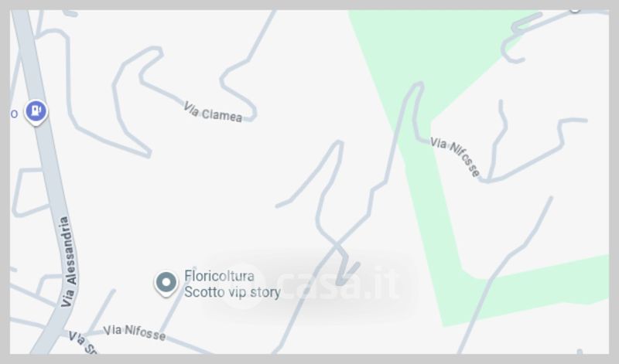619x364 pixels.
Task: Click the arrow-shaped road tip under the watermark
Action: (x=345, y=272)
